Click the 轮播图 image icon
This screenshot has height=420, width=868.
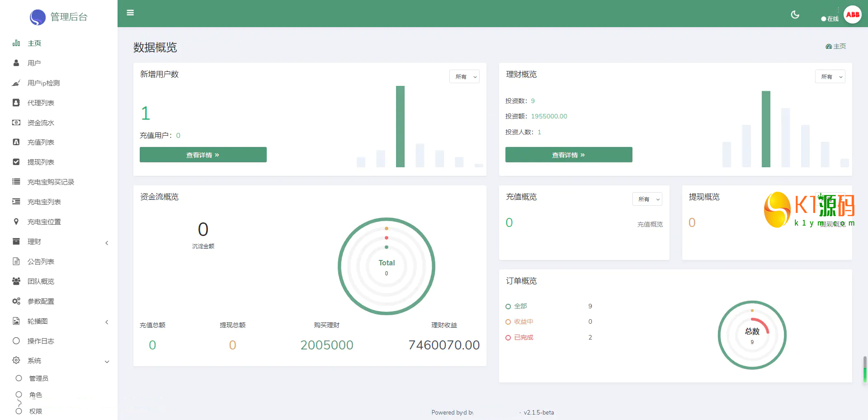tap(16, 321)
